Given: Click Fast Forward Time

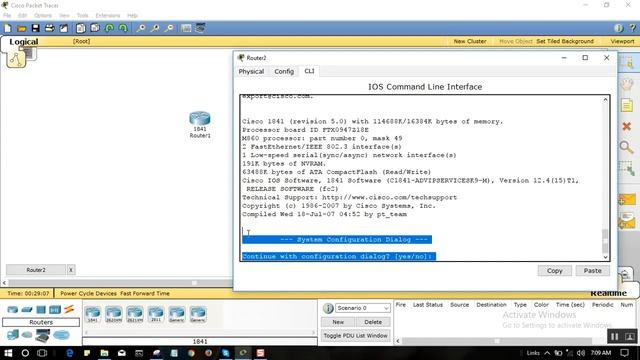Looking at the screenshot, I should (x=145, y=293).
